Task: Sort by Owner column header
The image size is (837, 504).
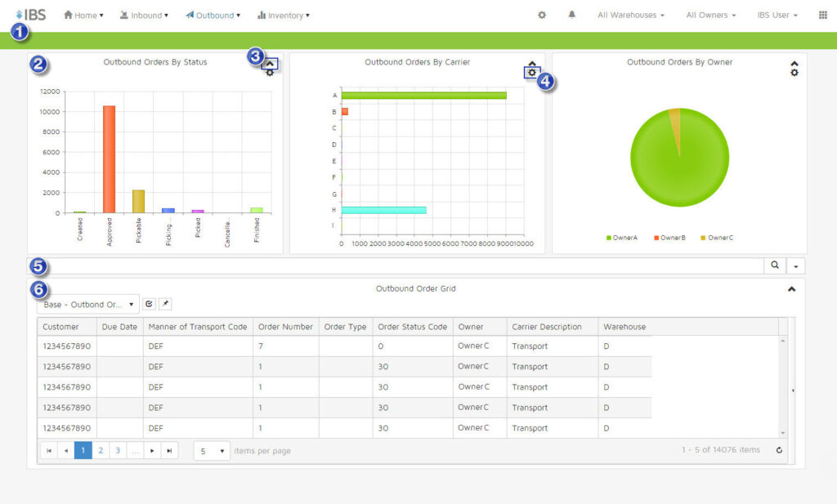Action: tap(479, 327)
